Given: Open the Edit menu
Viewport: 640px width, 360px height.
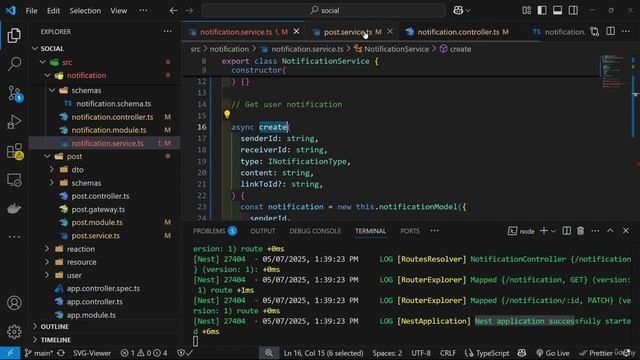Looking at the screenshot, I should [53, 11].
